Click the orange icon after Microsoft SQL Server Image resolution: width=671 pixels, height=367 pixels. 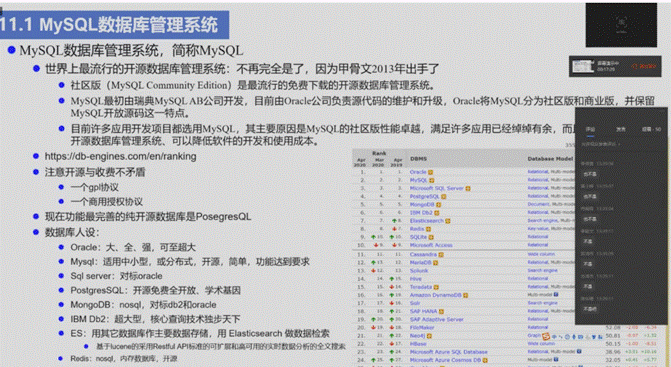point(468,188)
